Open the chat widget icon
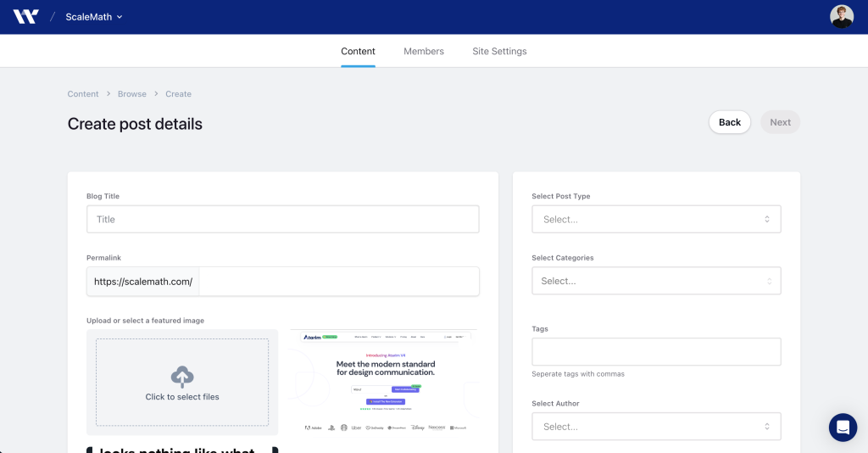Screen dimensions: 868x453 [843, 428]
